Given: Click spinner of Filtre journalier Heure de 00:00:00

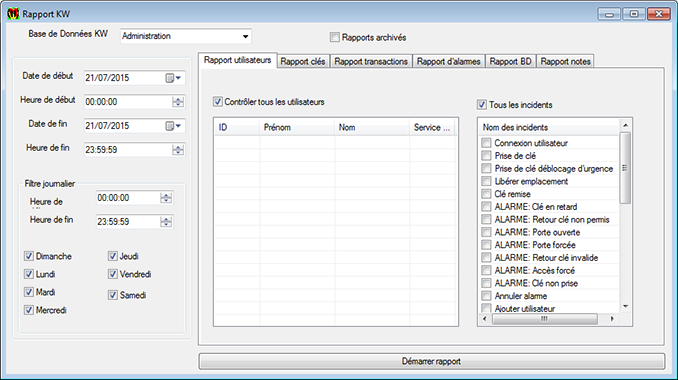Looking at the screenshot, I should tap(166, 198).
